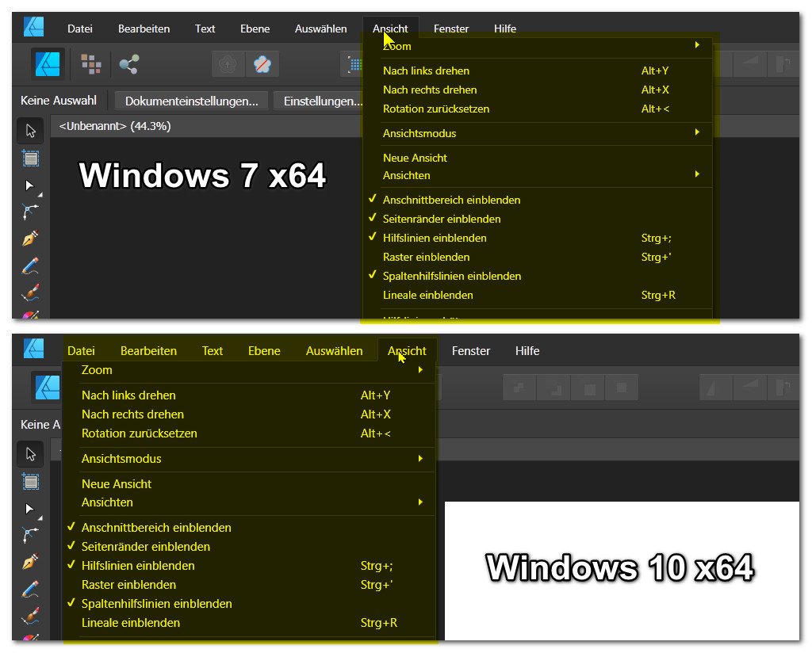Open the Hilfe menu in Windows 10 window

click(527, 351)
